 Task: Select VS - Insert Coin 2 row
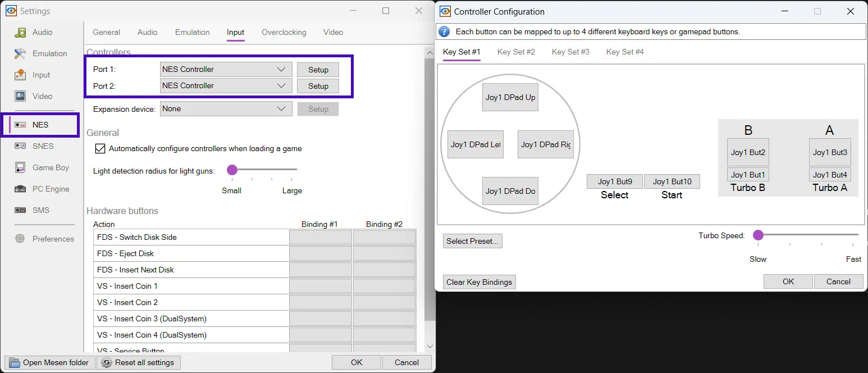point(255,302)
